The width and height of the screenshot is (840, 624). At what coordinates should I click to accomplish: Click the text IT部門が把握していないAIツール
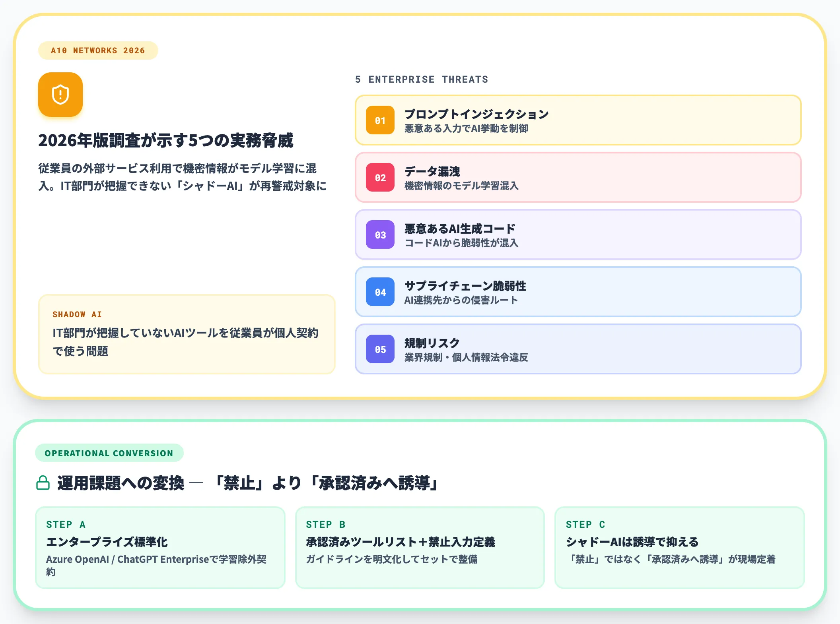185,342
